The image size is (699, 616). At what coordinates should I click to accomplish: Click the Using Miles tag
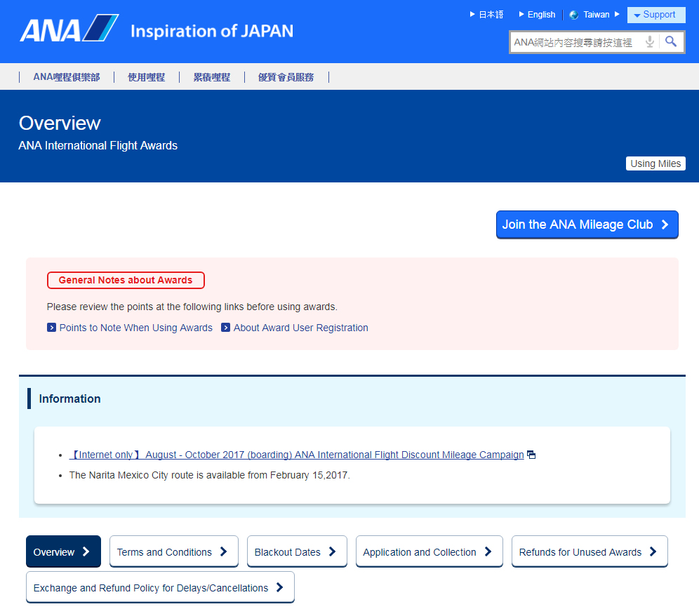click(655, 163)
